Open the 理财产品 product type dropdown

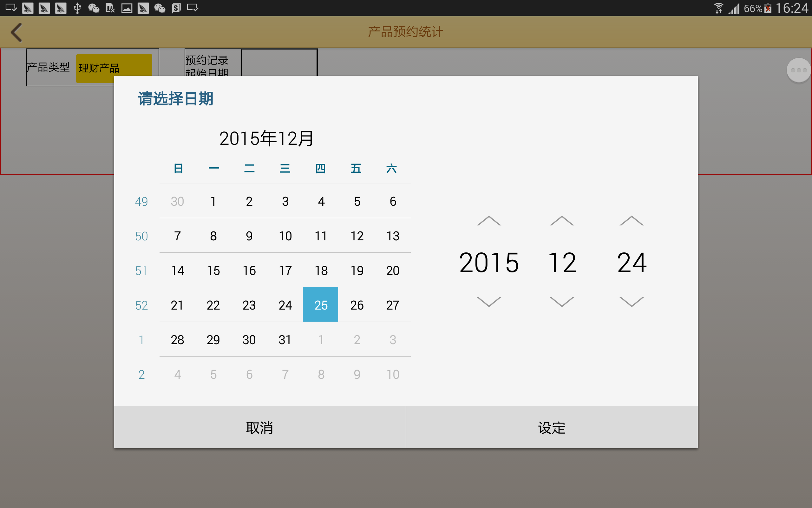[x=114, y=68]
